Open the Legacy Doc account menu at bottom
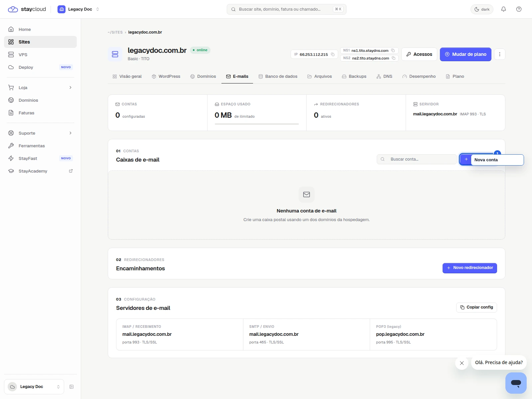The width and height of the screenshot is (532, 399). click(34, 387)
